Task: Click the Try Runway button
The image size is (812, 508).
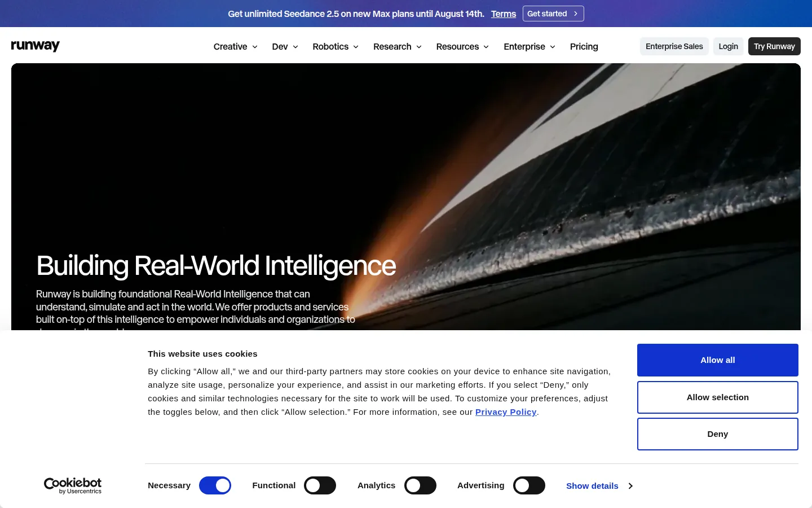Action: pyautogui.click(x=774, y=46)
